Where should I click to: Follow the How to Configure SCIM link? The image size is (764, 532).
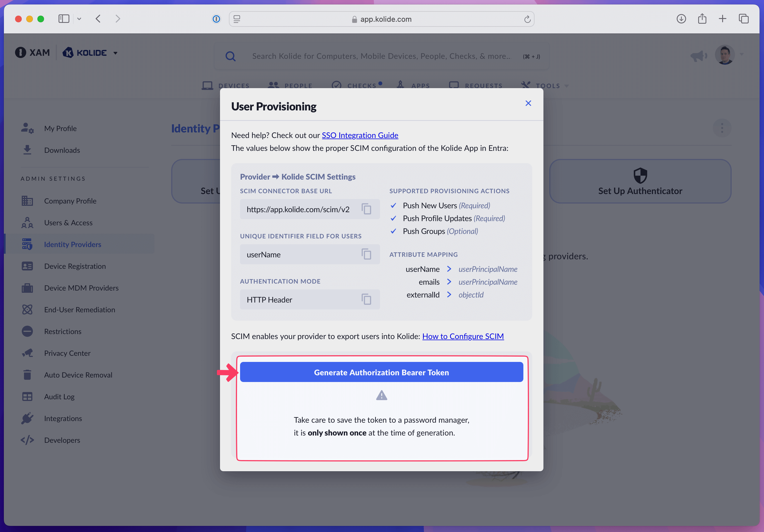point(463,336)
